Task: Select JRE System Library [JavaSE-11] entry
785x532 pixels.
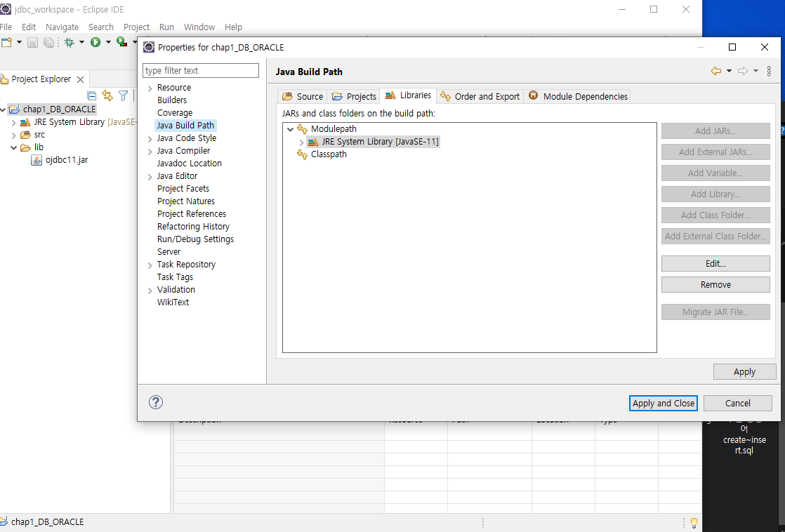Action: pyautogui.click(x=374, y=142)
